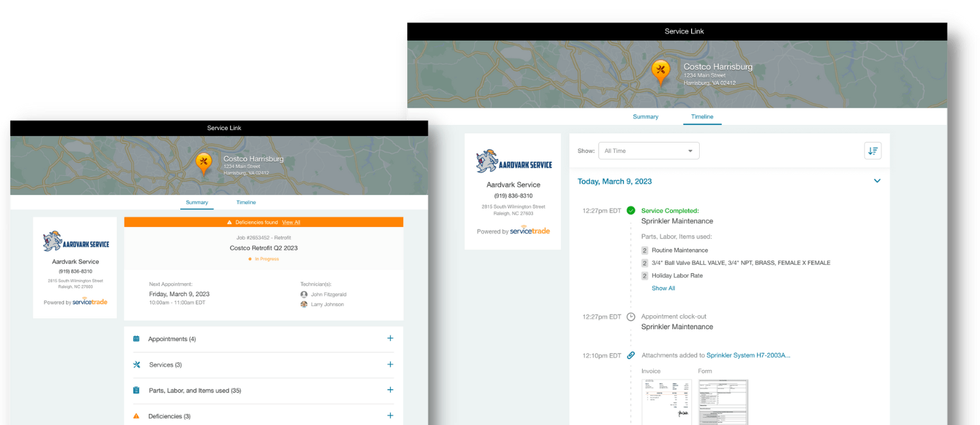Click Service Completed status text

pyautogui.click(x=670, y=211)
